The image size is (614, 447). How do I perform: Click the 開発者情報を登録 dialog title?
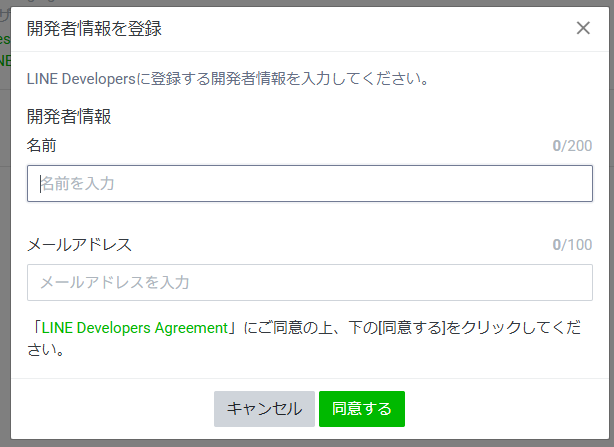pyautogui.click(x=94, y=29)
